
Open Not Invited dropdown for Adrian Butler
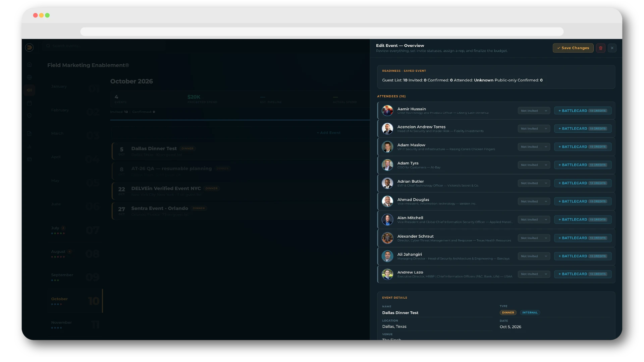(534, 183)
